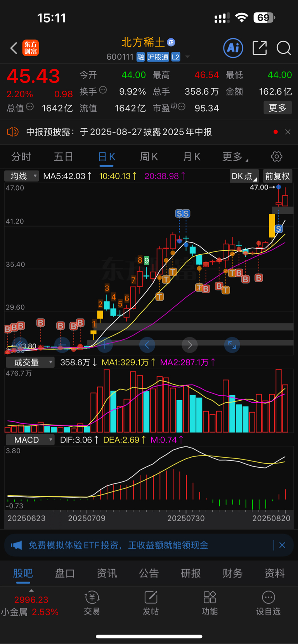Switch to the 资料 tab
298x644 pixels.
click(x=275, y=573)
